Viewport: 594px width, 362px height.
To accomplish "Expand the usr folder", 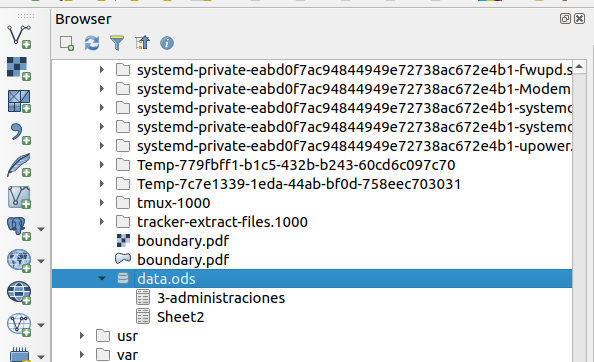I will click(81, 335).
